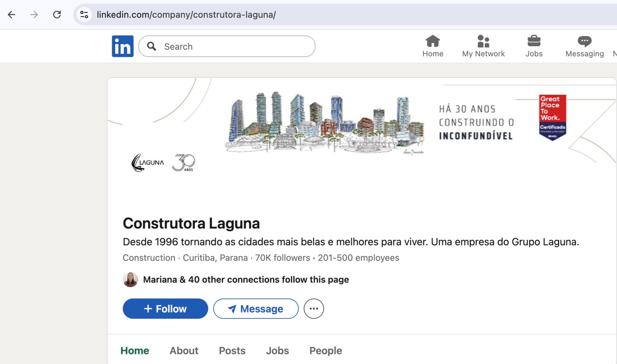Switch to the company Jobs tab

pos(277,351)
